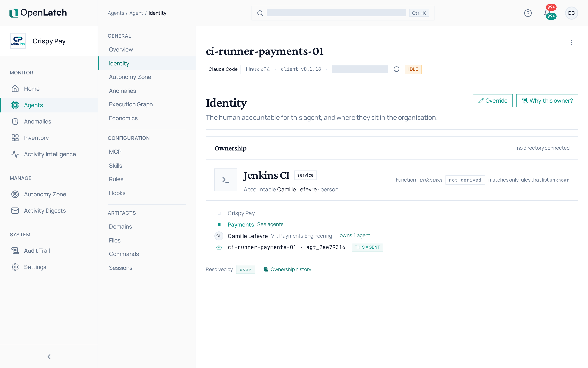Select the Overview tab
This screenshot has width=588, height=368.
coord(147,49)
